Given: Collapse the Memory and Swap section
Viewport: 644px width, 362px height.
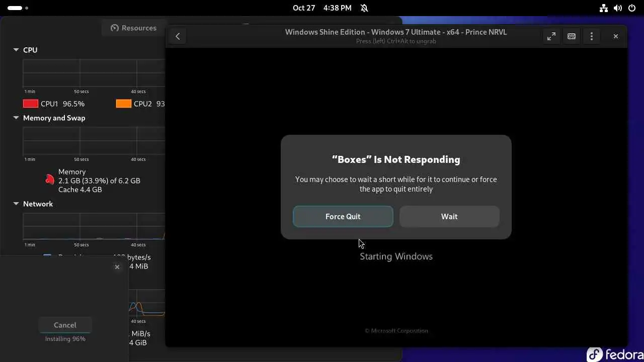Looking at the screenshot, I should pos(16,118).
